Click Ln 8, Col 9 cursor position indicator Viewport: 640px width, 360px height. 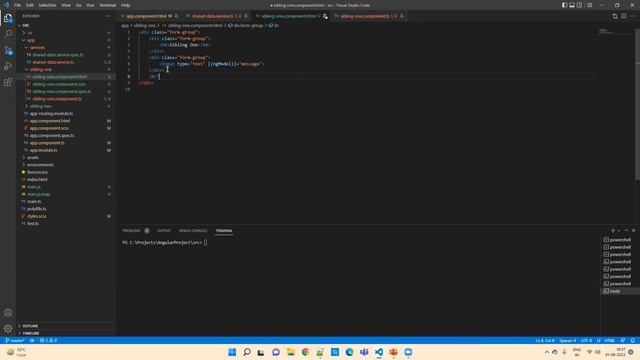click(x=545, y=340)
